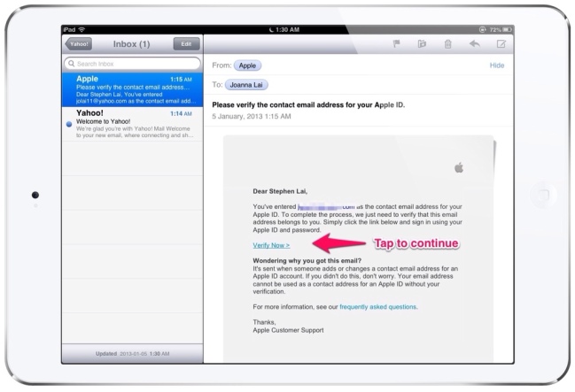Tap the Apple logo in email body
Viewport: 575px width, 392px height.
pyautogui.click(x=459, y=168)
